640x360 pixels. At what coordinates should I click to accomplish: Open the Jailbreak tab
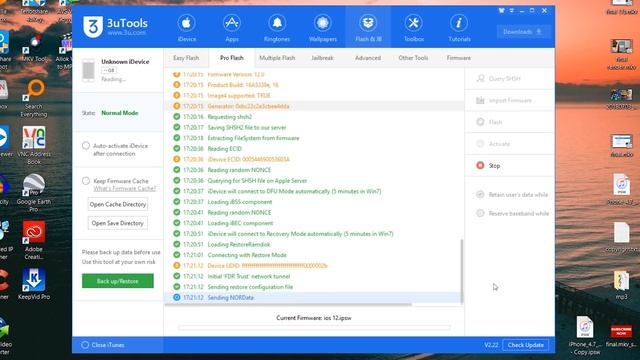(322, 58)
